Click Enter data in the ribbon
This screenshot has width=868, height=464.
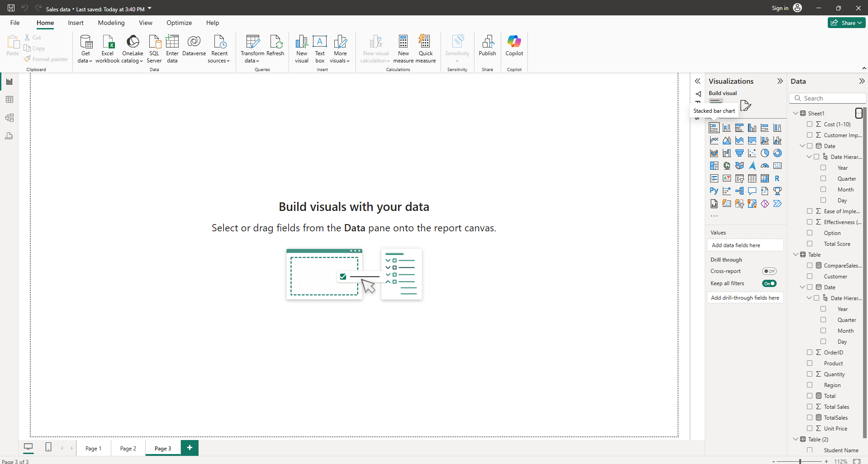tap(172, 49)
